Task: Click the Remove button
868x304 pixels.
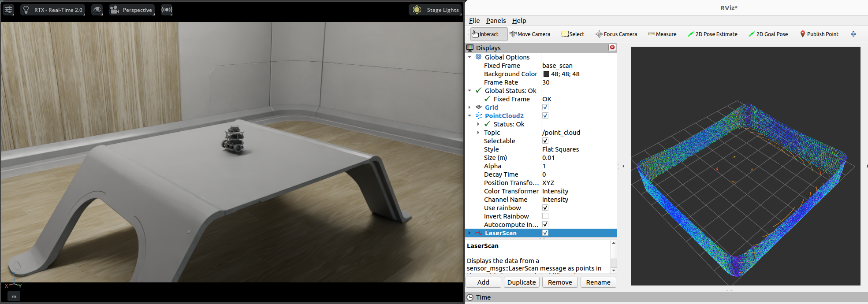Action: tap(560, 282)
